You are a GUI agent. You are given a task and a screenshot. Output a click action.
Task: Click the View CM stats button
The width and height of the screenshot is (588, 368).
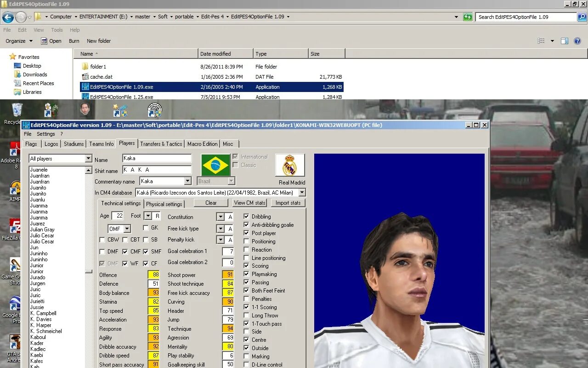coord(249,203)
